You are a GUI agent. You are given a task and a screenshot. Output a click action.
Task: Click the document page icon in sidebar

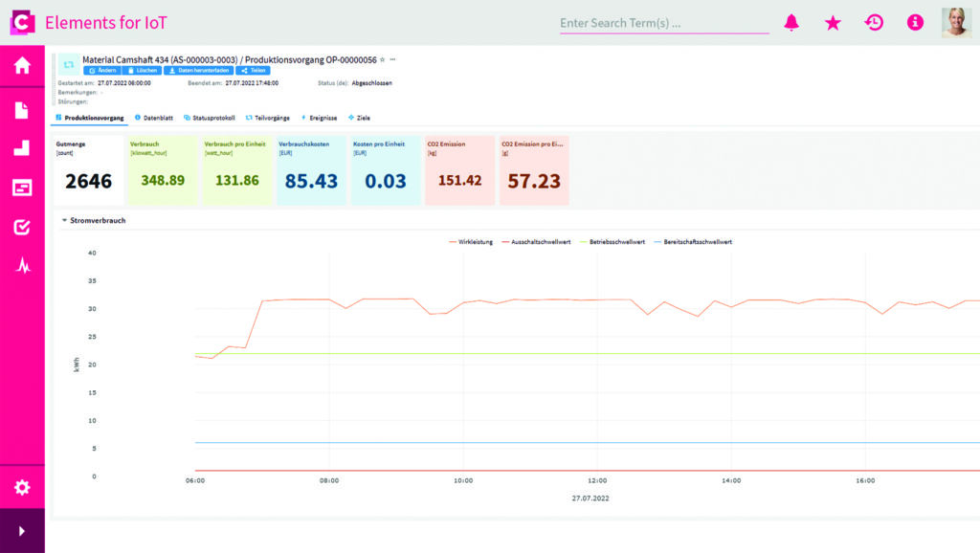click(x=22, y=110)
